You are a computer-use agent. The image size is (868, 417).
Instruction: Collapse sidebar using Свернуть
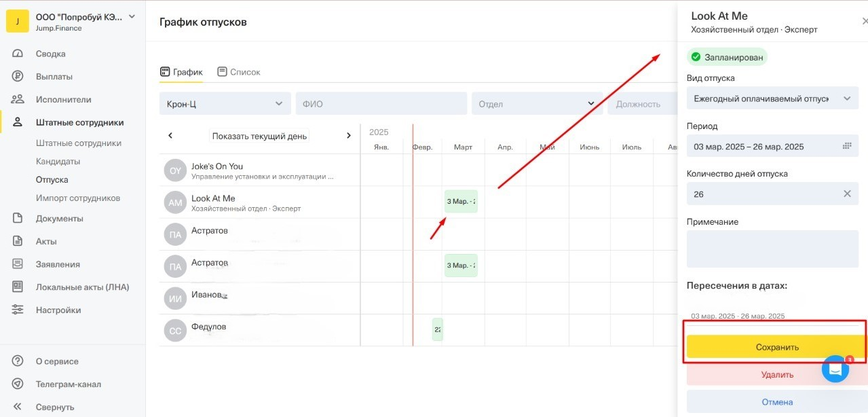tap(55, 407)
